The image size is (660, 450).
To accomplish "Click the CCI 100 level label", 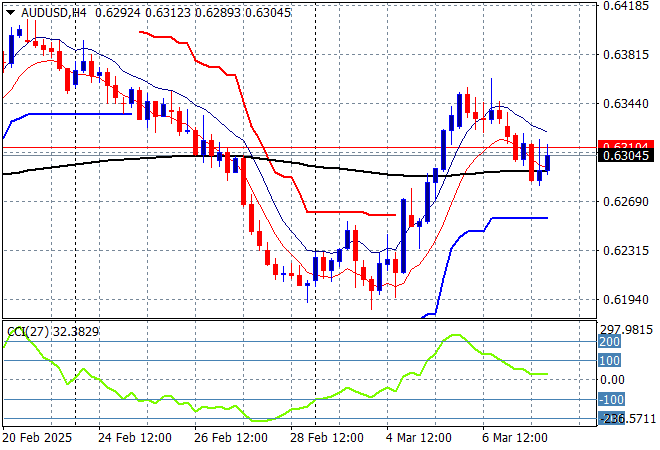I will [610, 361].
